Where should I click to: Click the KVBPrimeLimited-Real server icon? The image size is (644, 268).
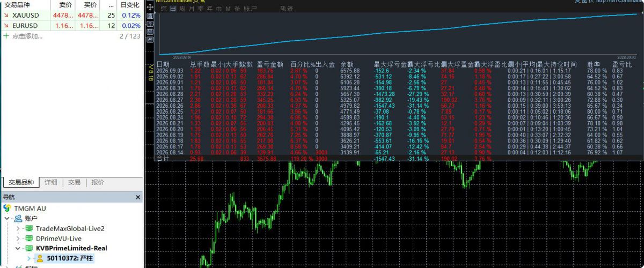28,248
